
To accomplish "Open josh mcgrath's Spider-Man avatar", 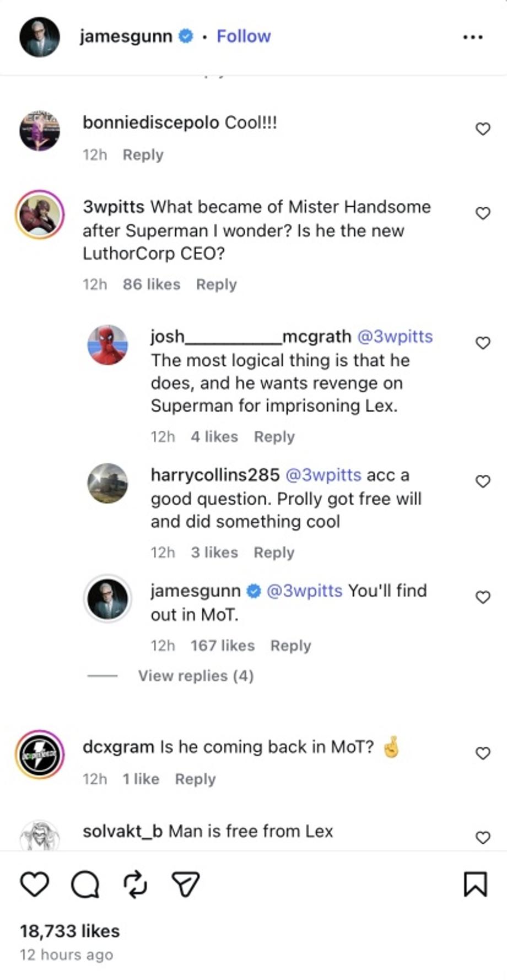I will (x=108, y=345).
